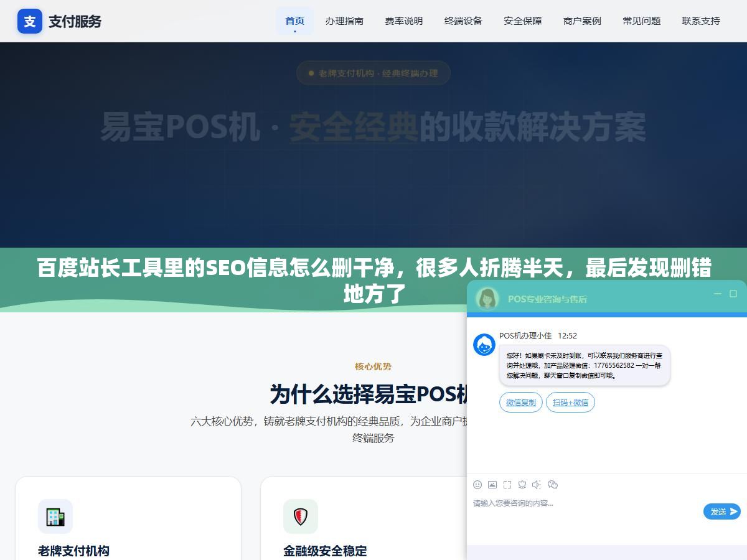Click the image upload icon in chat
Image resolution: width=747 pixels, height=560 pixels.
[x=492, y=485]
